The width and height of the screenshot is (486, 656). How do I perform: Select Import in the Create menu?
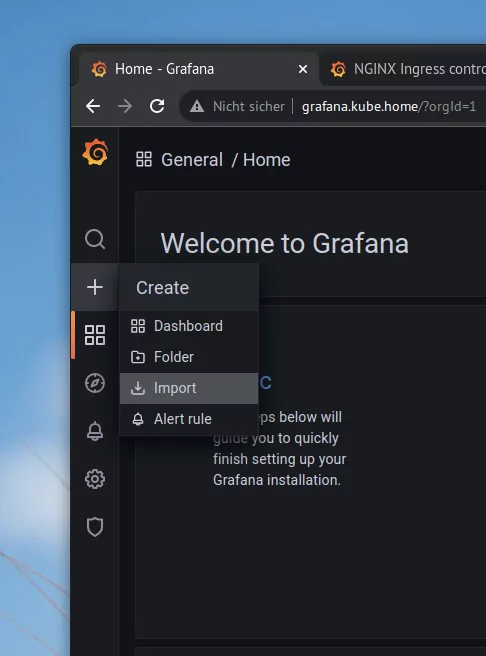(x=189, y=388)
